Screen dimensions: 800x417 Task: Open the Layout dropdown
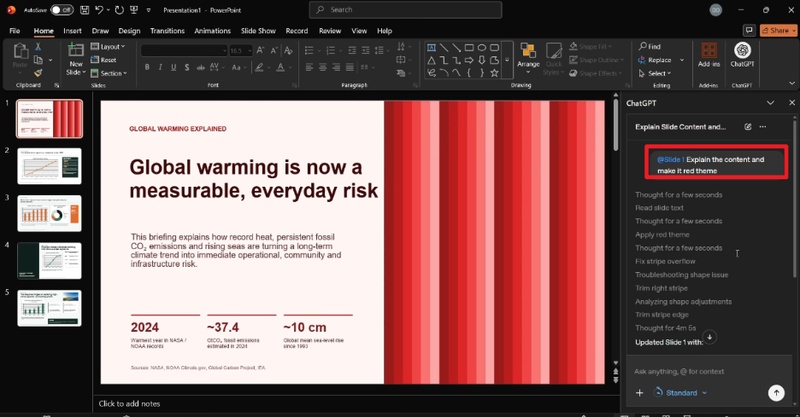[x=108, y=46]
